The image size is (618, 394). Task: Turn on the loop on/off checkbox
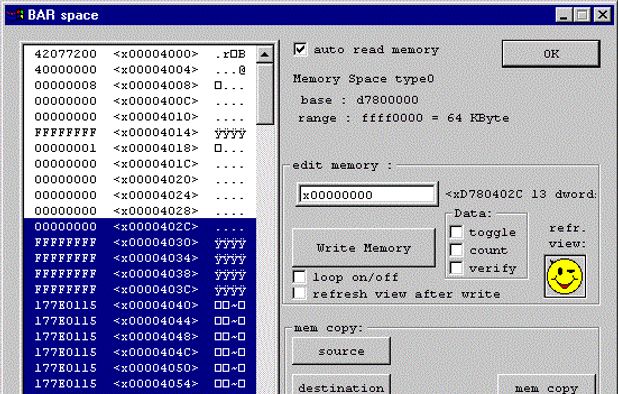[299, 277]
